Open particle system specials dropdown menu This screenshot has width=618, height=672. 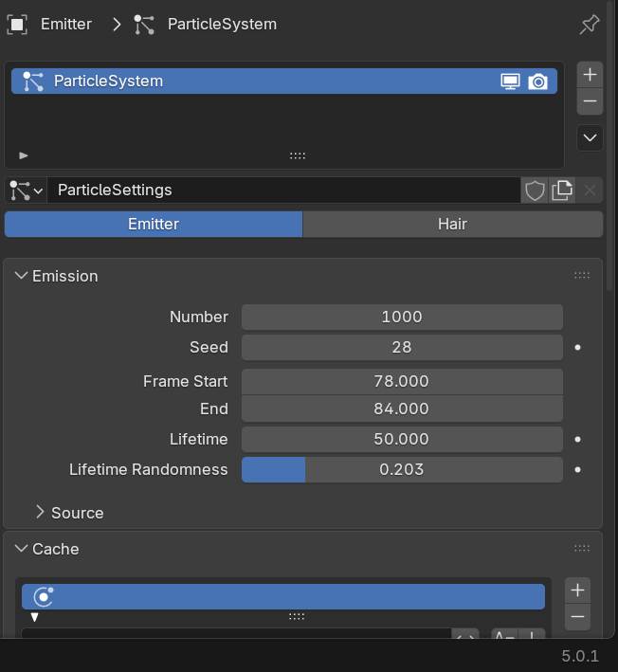[x=590, y=137]
